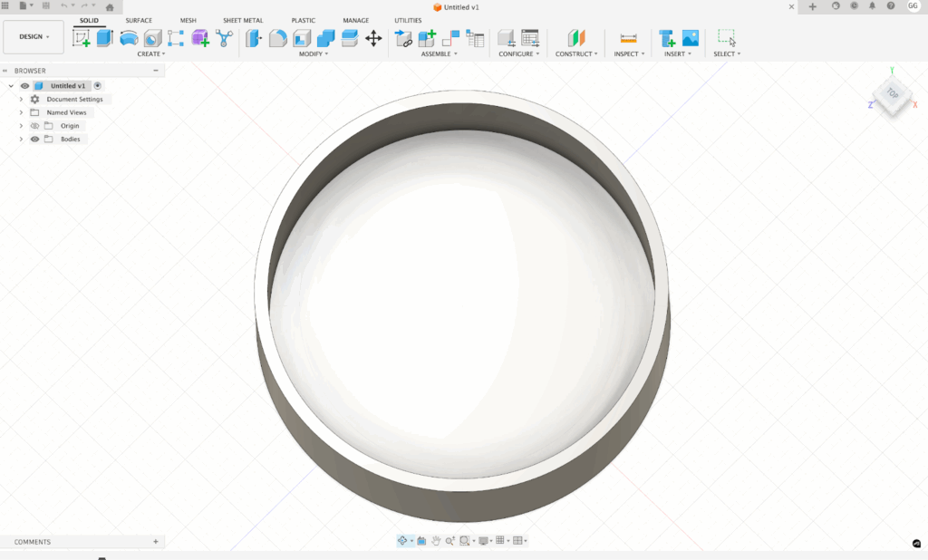Open the DESIGN workspace dropdown
Viewport: 928px width, 560px height.
pyautogui.click(x=34, y=37)
